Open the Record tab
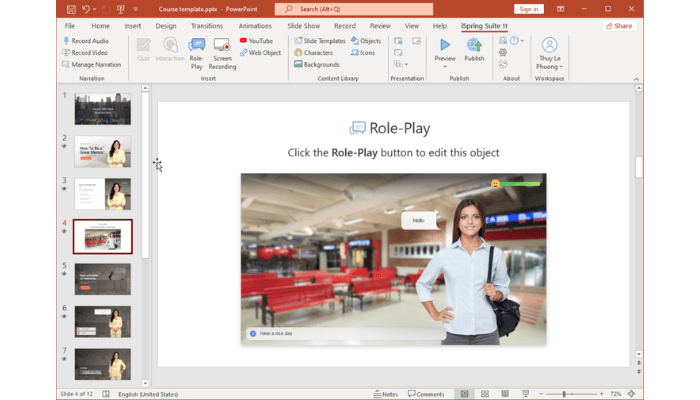Image resolution: width=700 pixels, height=400 pixels. pos(345,26)
